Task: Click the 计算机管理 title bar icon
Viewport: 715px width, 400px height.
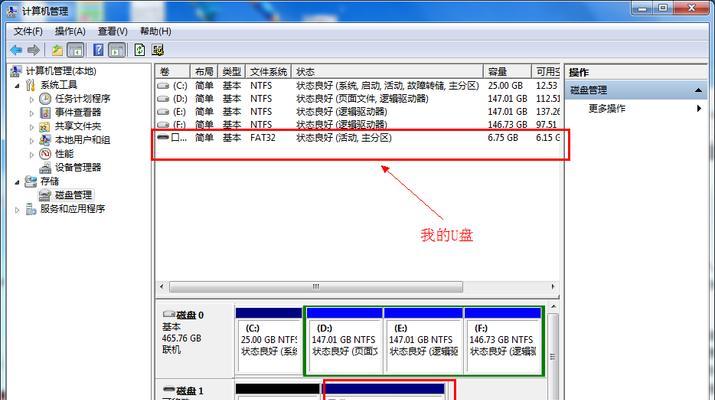Action: click(13, 10)
